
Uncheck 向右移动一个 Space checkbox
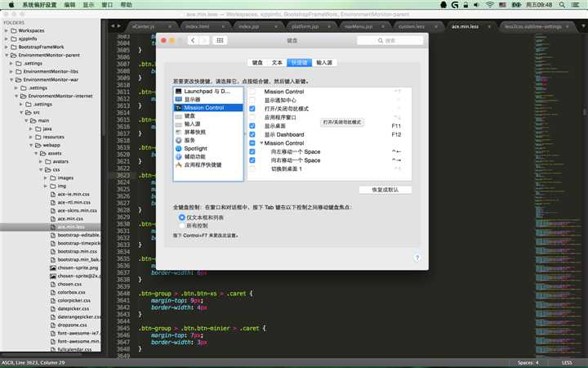252,160
